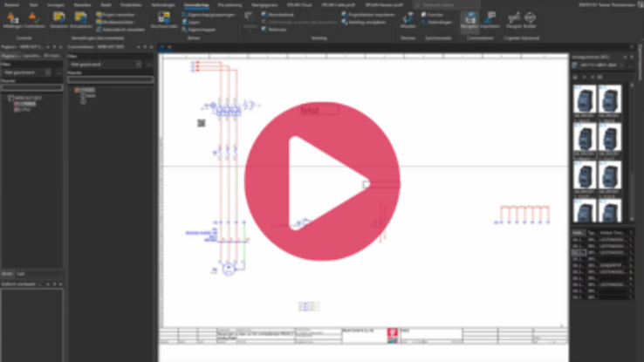Viewport: 644px width, 362px height.
Task: Click the Designer icon in Cogineer Advanced
Action: pyautogui.click(x=513, y=20)
